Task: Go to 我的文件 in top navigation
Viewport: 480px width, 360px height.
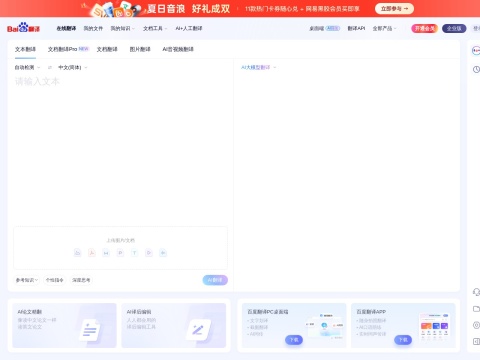Action: [93, 28]
